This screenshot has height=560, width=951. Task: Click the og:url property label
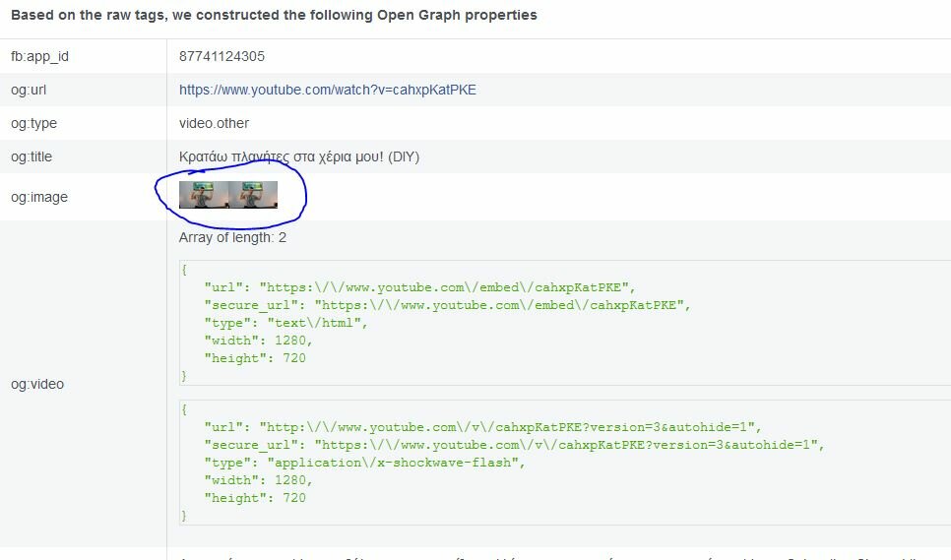(x=29, y=90)
